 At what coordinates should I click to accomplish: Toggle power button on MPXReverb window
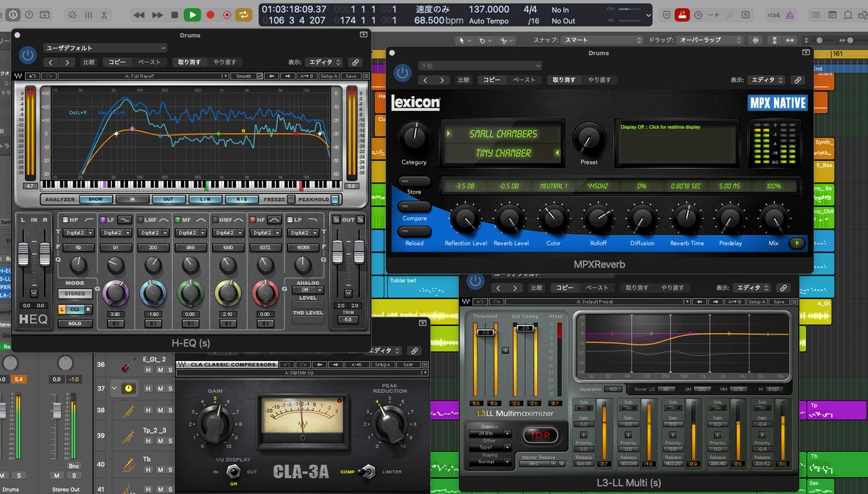(403, 72)
